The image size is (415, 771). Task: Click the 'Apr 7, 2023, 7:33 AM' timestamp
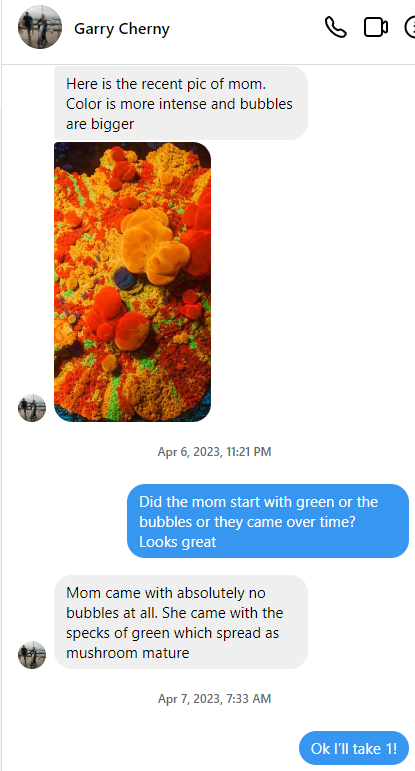[214, 698]
